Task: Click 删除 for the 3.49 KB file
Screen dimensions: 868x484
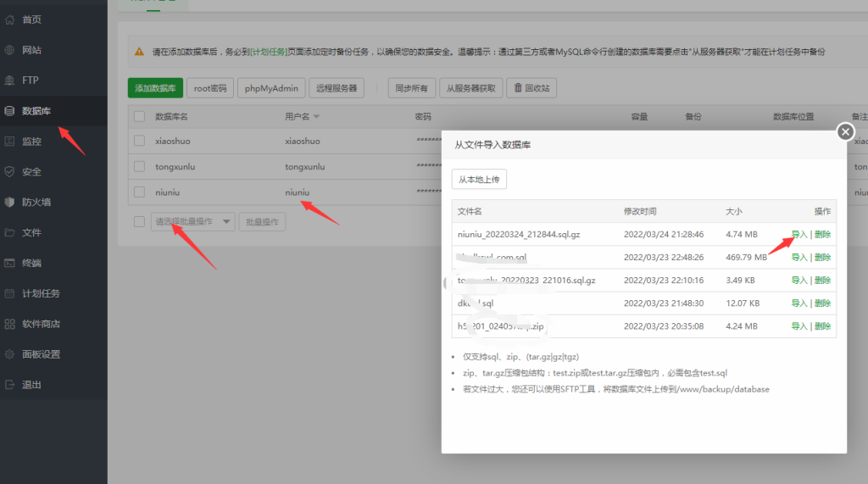Action: tap(822, 281)
